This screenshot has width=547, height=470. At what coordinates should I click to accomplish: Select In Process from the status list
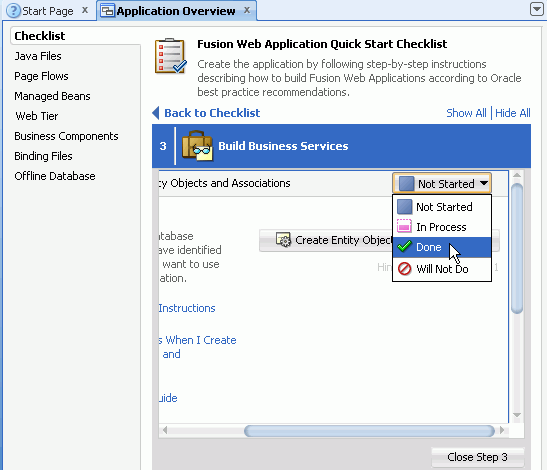pos(442,227)
